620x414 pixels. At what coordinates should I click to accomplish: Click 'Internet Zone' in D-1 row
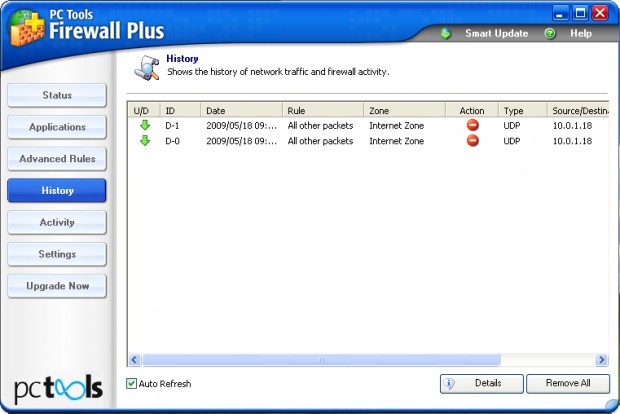pos(397,126)
